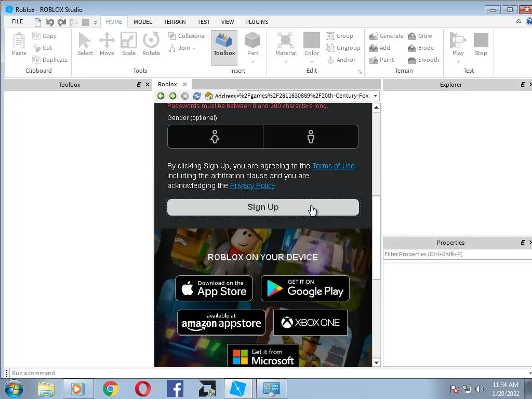Expand the Play dropdown arrow
Viewport: 532px width, 399px height.
(x=458, y=62)
